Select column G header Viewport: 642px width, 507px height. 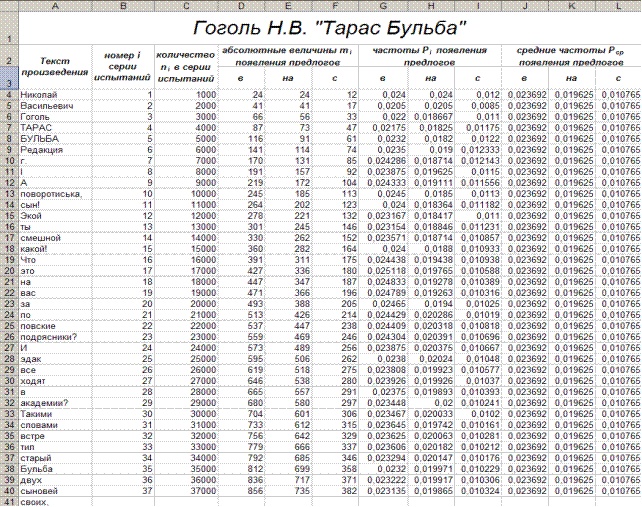pos(383,6)
